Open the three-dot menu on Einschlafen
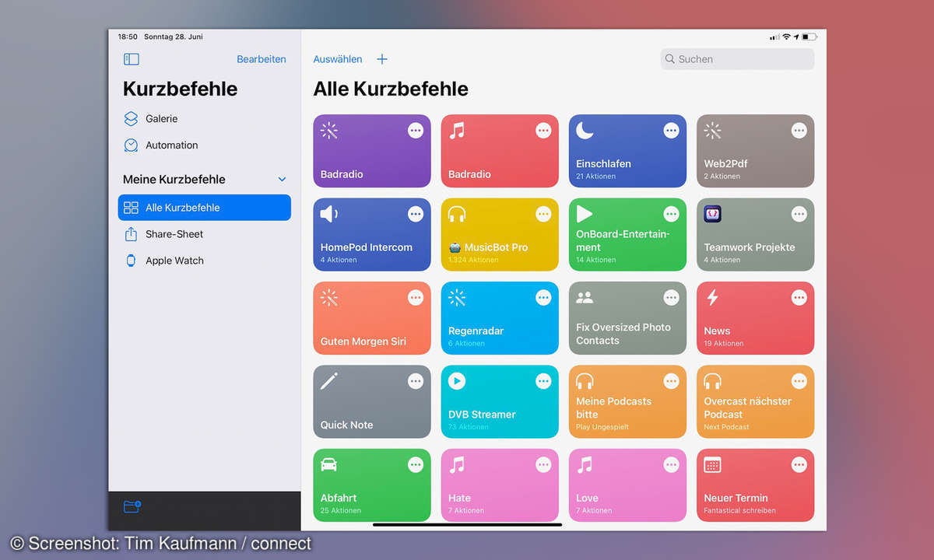The width and height of the screenshot is (934, 560). click(671, 131)
